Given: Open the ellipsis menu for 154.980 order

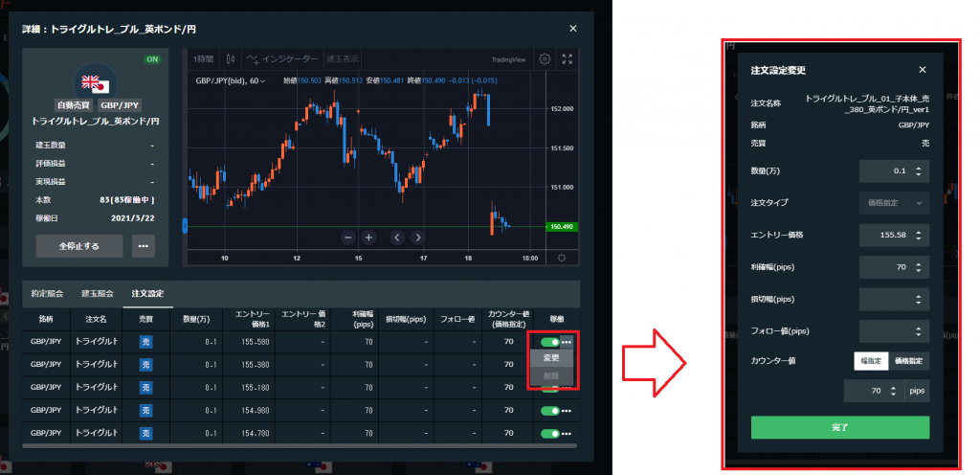Looking at the screenshot, I should pos(567,411).
